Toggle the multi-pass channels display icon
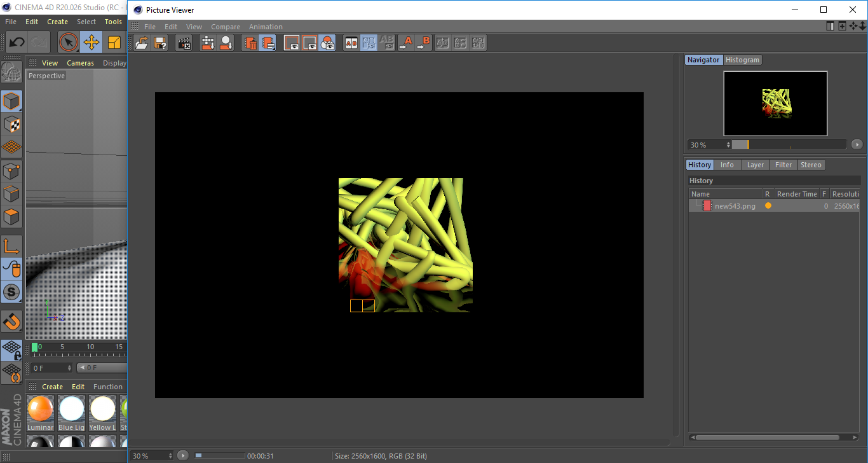868x463 pixels. click(327, 43)
